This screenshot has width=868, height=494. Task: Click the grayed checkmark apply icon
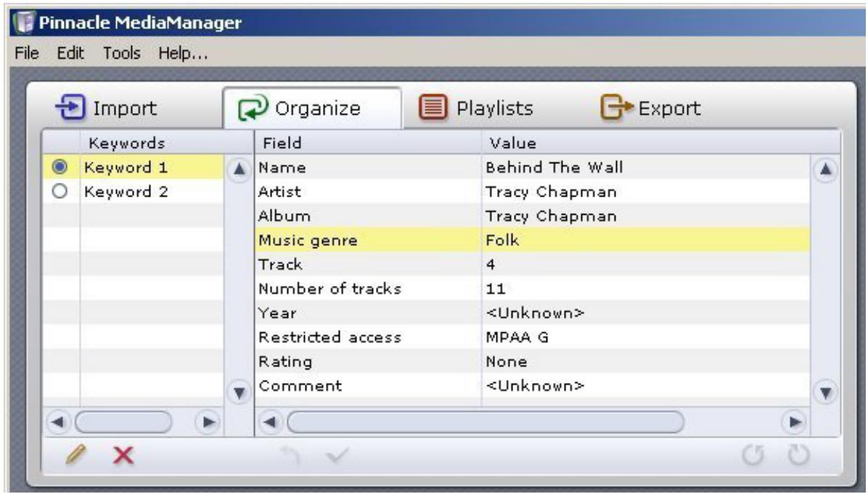click(x=337, y=456)
